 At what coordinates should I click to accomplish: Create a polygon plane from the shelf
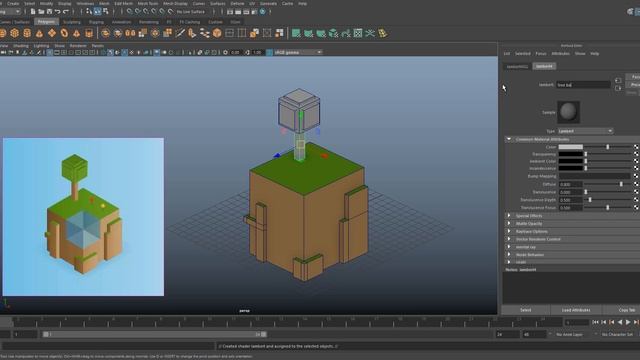[52, 33]
